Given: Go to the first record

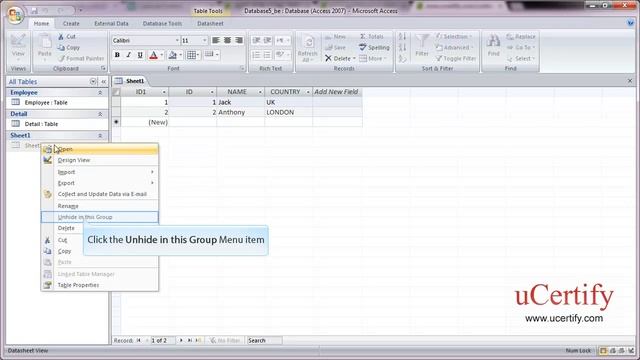Looking at the screenshot, I should point(139,340).
